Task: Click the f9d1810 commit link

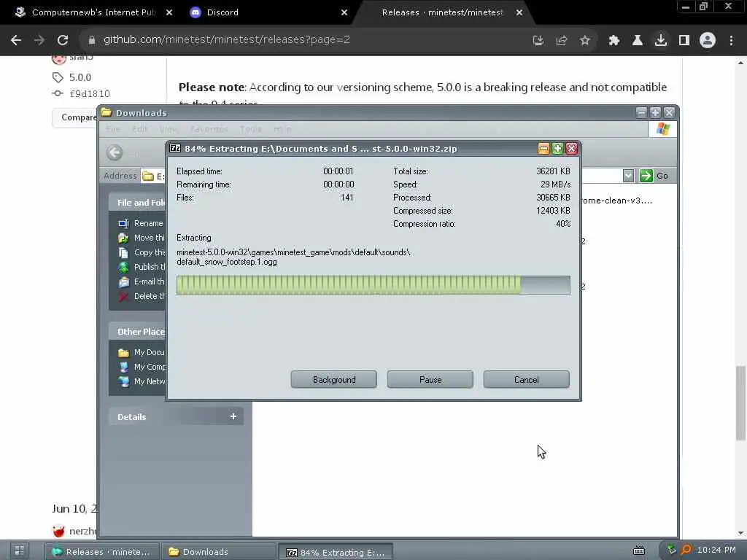Action: [90, 94]
